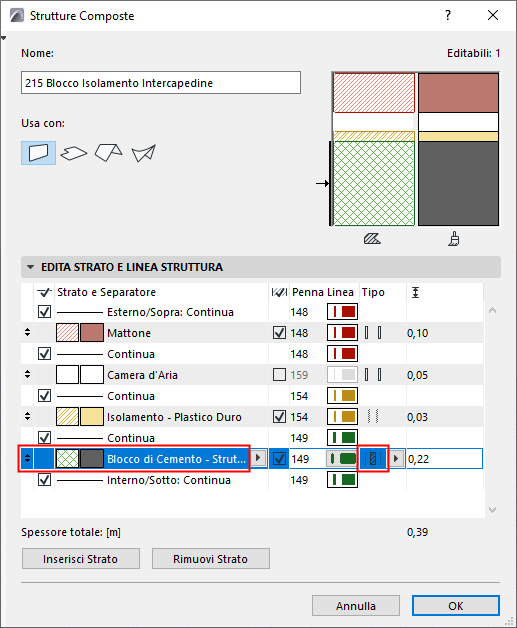Open building material popup for Blocco di Cemento

(258, 458)
